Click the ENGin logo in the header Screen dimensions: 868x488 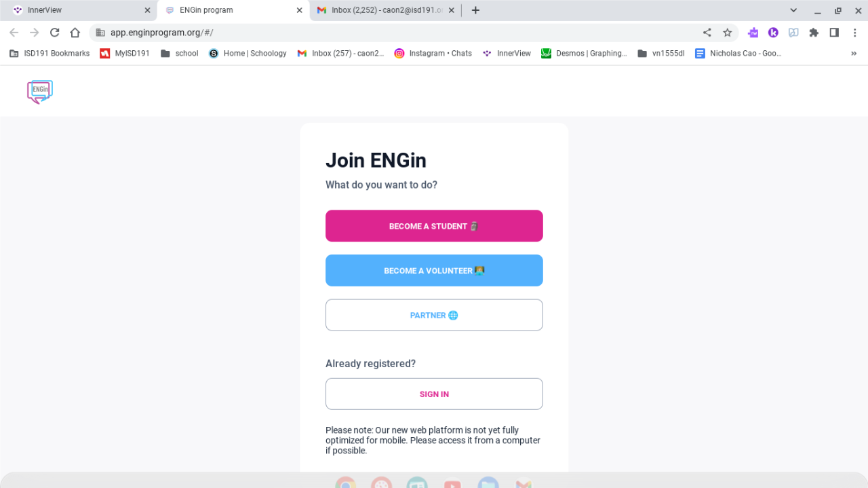[x=40, y=92]
